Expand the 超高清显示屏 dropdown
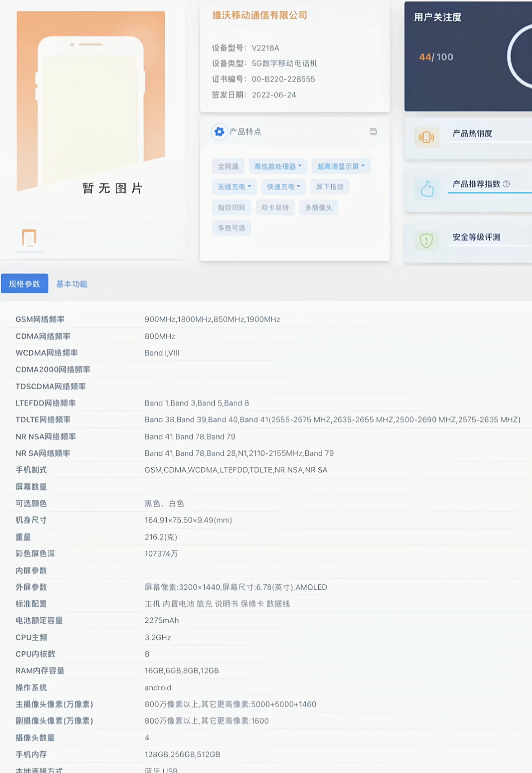The height and width of the screenshot is (773, 532). click(x=364, y=166)
